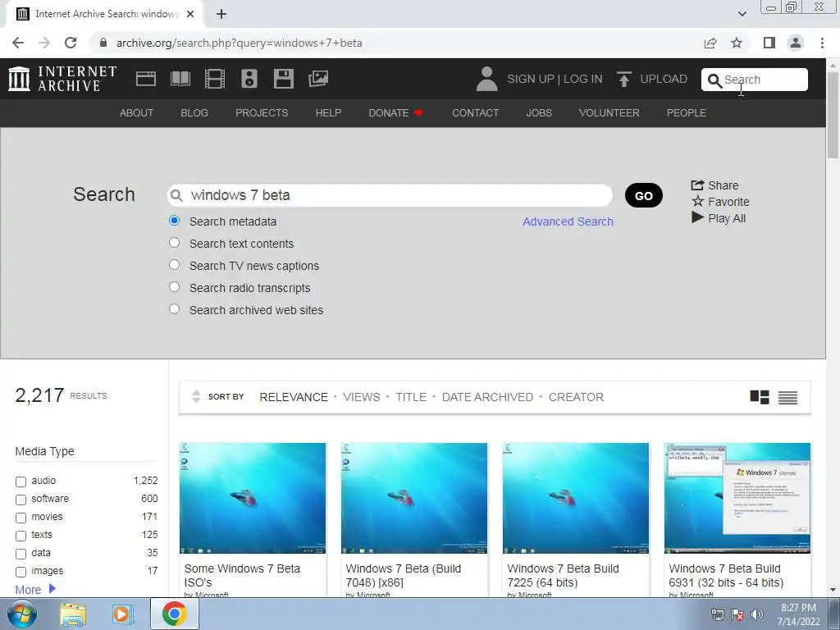The width and height of the screenshot is (840, 630).
Task: Sort results by CREATOR
Action: coord(576,397)
